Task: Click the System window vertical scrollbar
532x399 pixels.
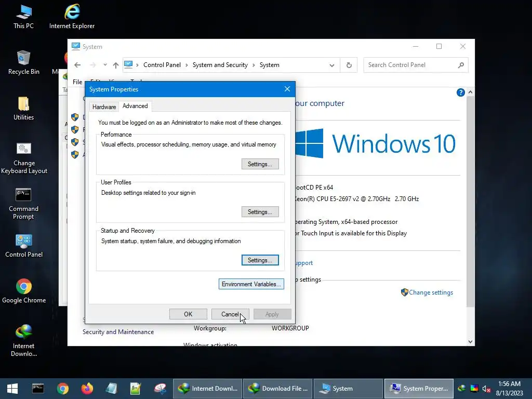Action: coord(470,202)
